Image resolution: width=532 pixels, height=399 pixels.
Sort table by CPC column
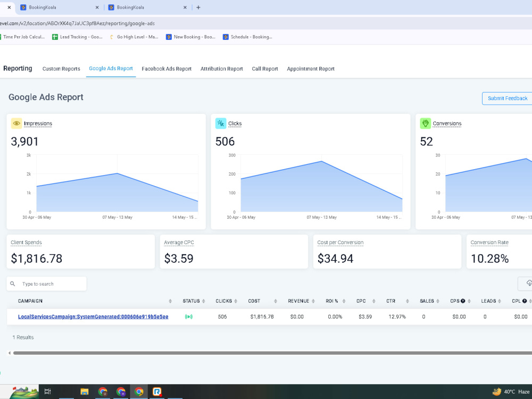point(373,301)
